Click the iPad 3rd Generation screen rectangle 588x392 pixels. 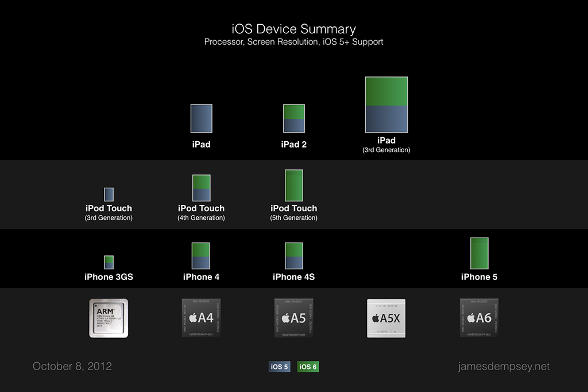[386, 104]
